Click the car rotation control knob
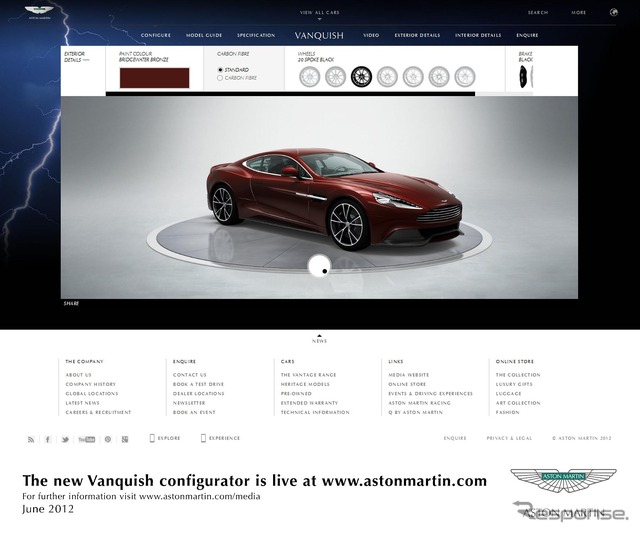Screen dimensions: 640x533 click(x=319, y=265)
